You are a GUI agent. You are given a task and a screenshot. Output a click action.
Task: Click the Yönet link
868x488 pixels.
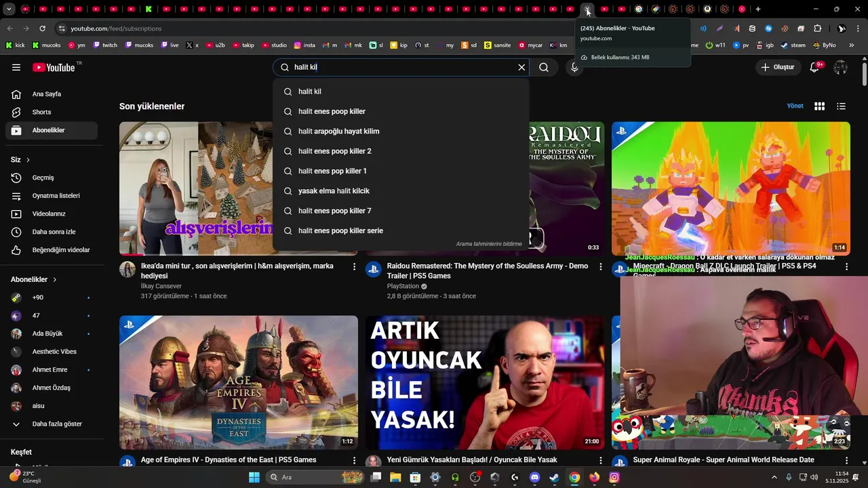click(795, 106)
